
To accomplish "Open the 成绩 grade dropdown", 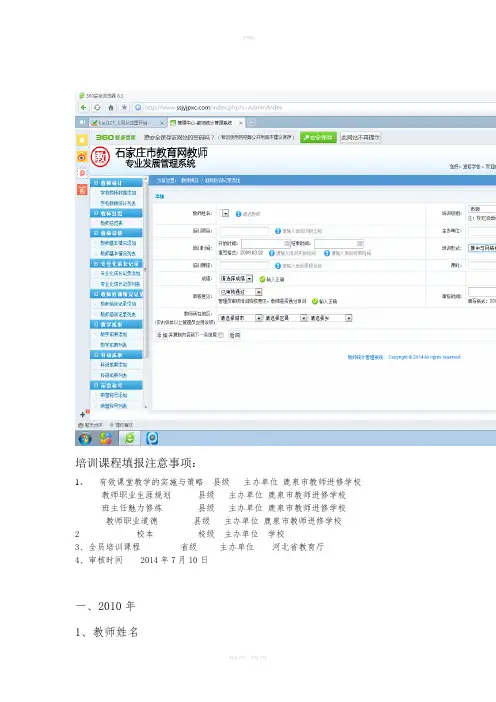I will (236, 278).
